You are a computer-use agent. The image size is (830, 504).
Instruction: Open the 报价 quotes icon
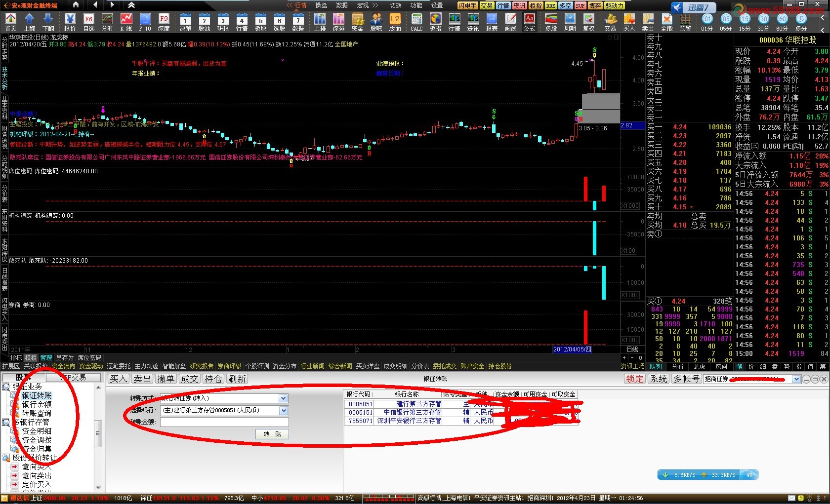click(x=70, y=22)
